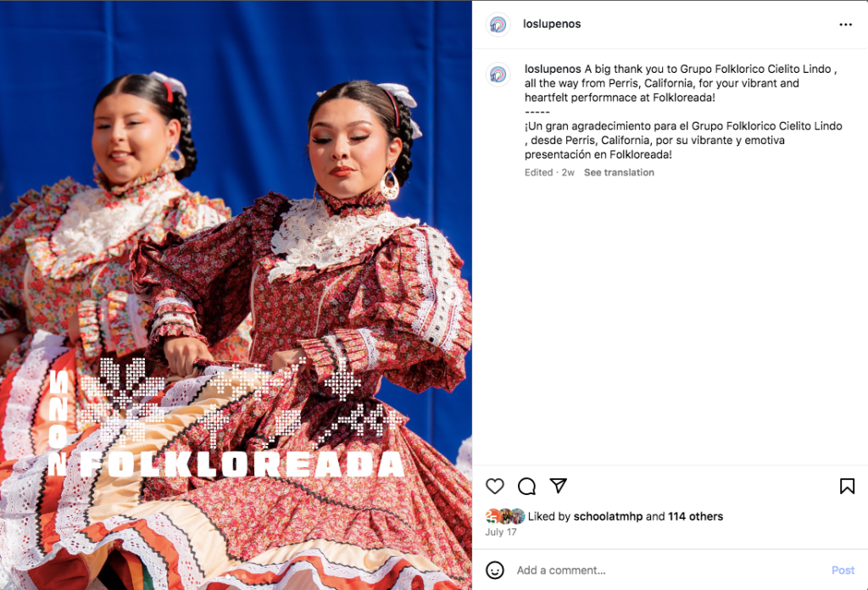Open comments via the speech bubble icon
The image size is (868, 590).
click(x=526, y=487)
